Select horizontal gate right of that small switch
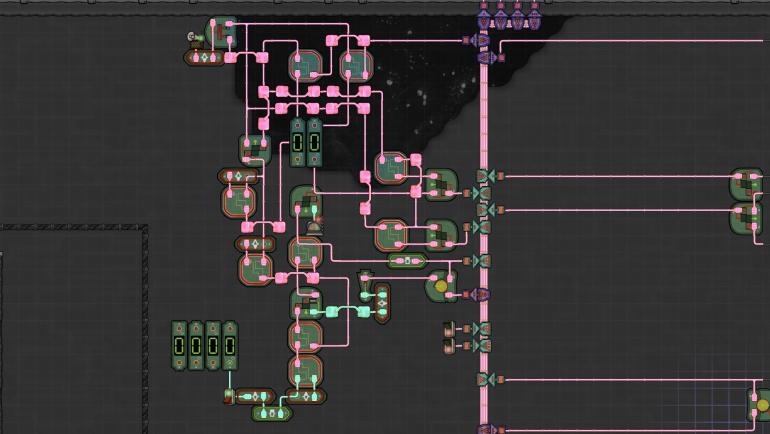The height and width of the screenshot is (434, 770). pos(255,396)
